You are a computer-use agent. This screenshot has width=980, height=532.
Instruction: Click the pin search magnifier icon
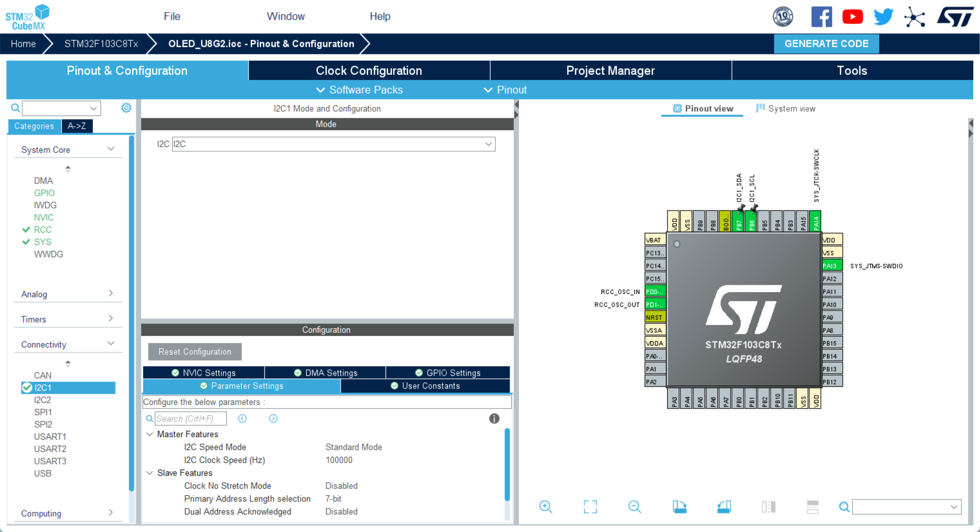click(844, 507)
